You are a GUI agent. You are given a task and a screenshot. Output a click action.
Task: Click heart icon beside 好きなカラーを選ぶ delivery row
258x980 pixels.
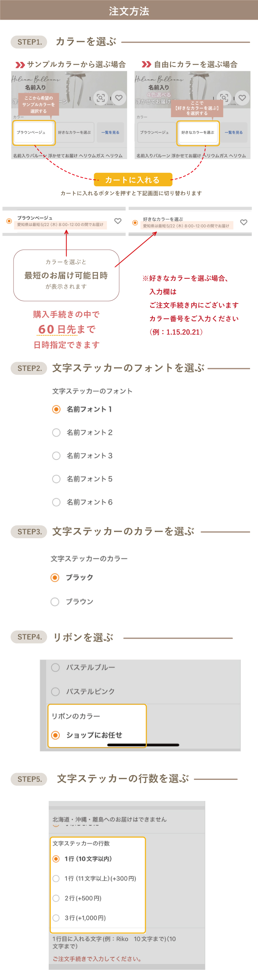click(x=244, y=222)
